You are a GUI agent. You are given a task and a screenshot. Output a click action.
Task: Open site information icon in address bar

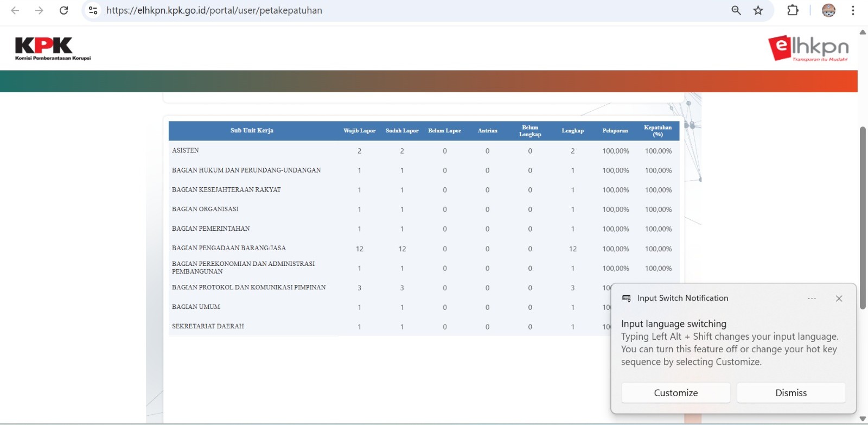(x=93, y=10)
